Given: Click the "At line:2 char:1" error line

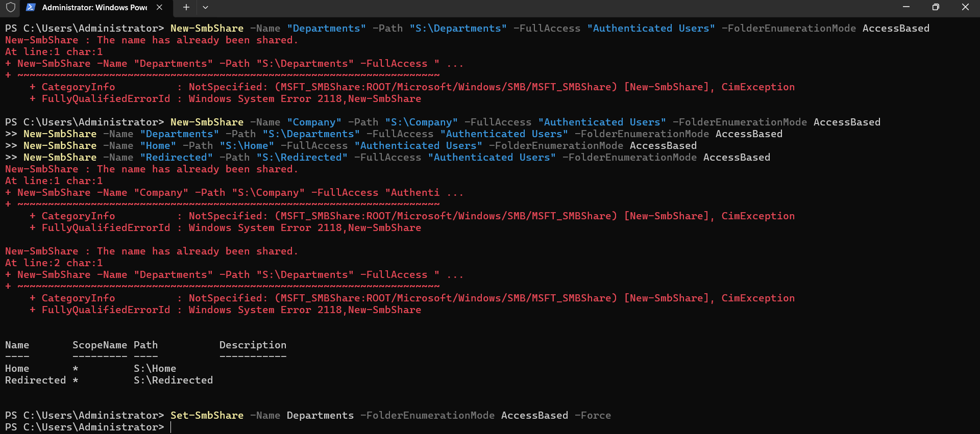Looking at the screenshot, I should 54,263.
